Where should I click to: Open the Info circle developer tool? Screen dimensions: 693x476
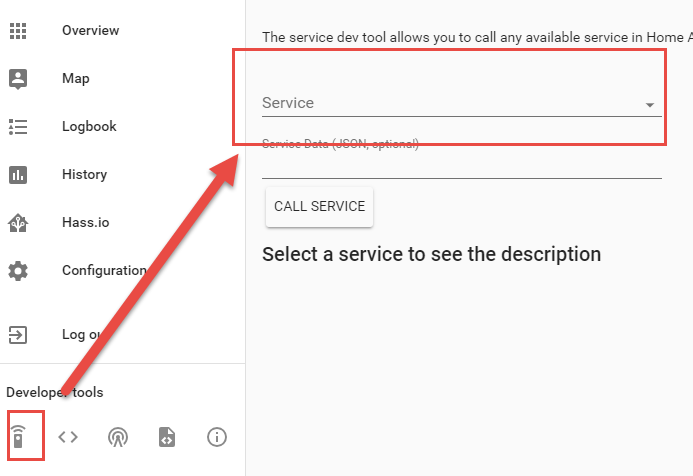coord(217,437)
